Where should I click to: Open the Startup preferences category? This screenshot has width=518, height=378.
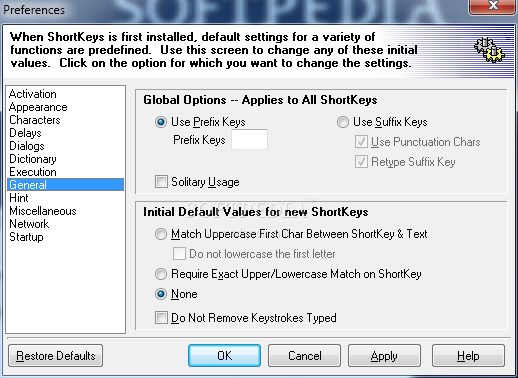tap(26, 237)
